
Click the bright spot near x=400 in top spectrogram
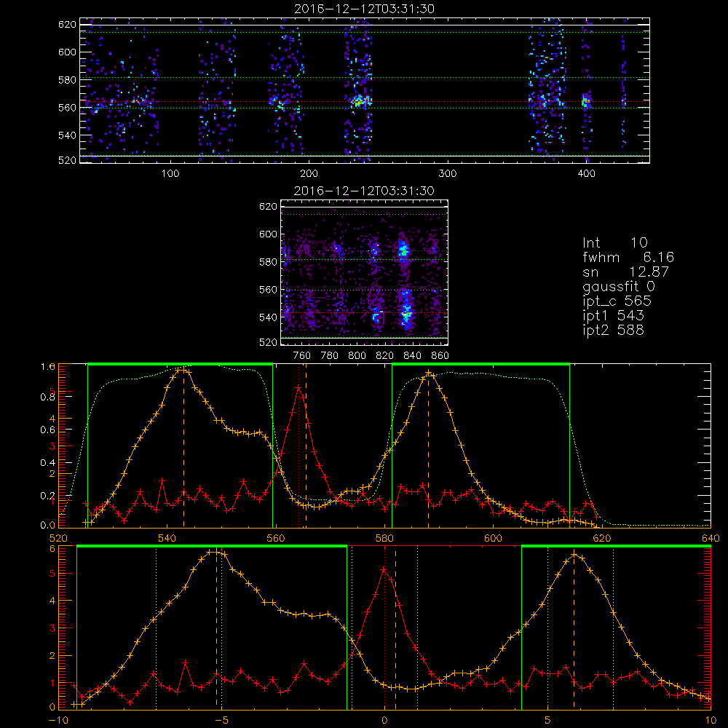(x=586, y=100)
